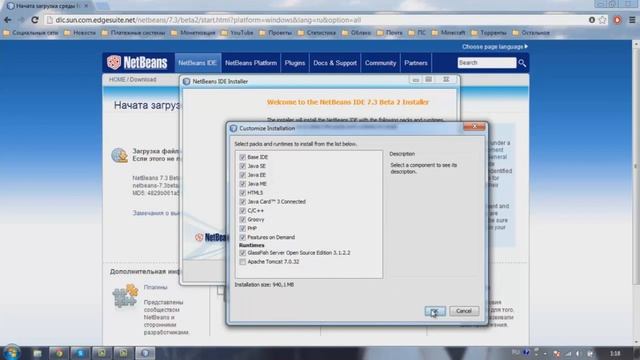Uncheck the Groovy pack

[242, 220]
